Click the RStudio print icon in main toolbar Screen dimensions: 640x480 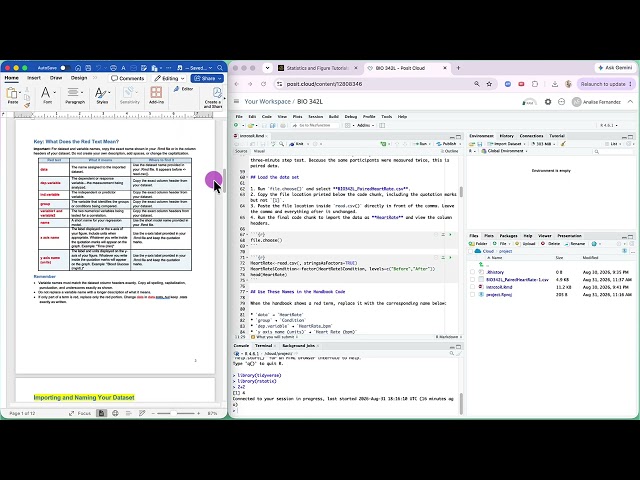click(x=283, y=125)
